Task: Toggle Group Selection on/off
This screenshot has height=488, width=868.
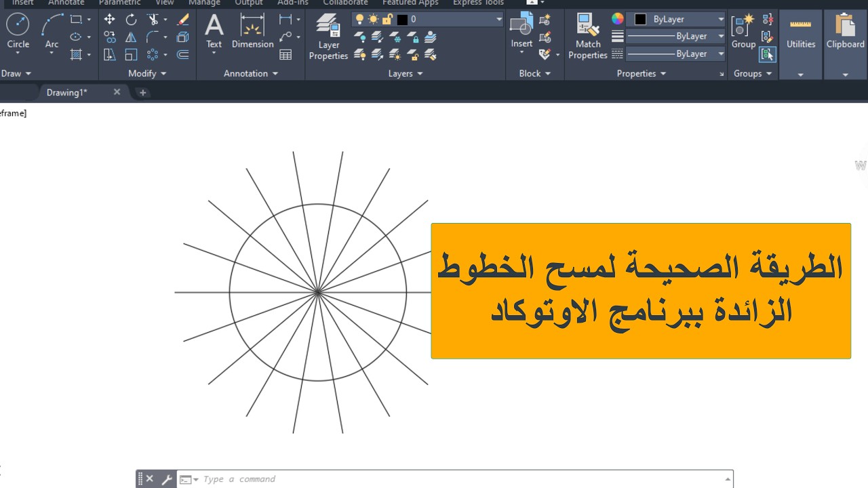Action: (768, 54)
